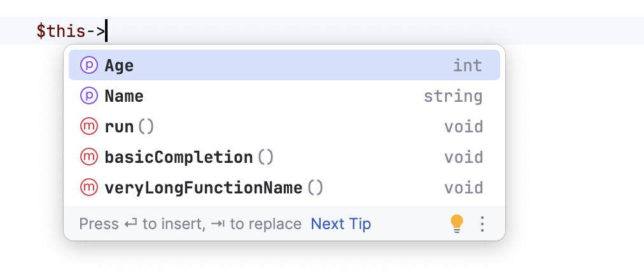
Task: Click the method icon beside run()
Action: click(x=88, y=127)
